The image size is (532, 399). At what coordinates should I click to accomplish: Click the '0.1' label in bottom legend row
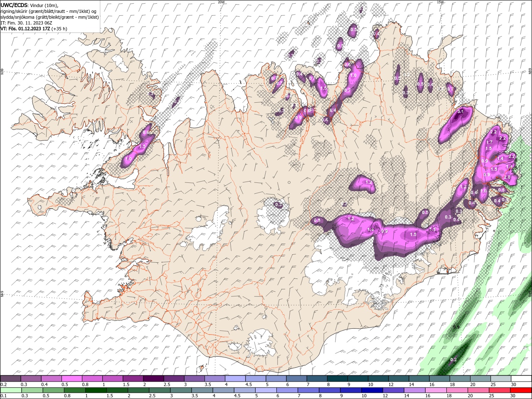[x=4, y=396]
